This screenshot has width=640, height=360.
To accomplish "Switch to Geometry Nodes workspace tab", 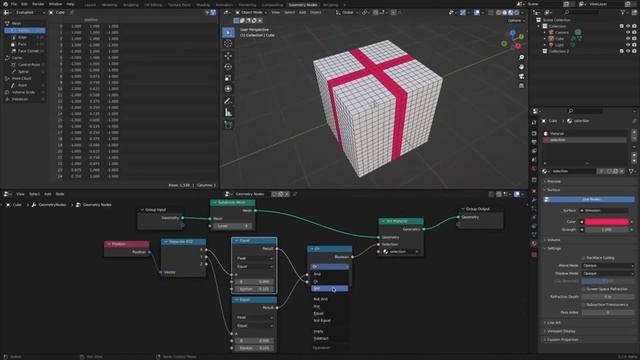I will coord(303,5).
